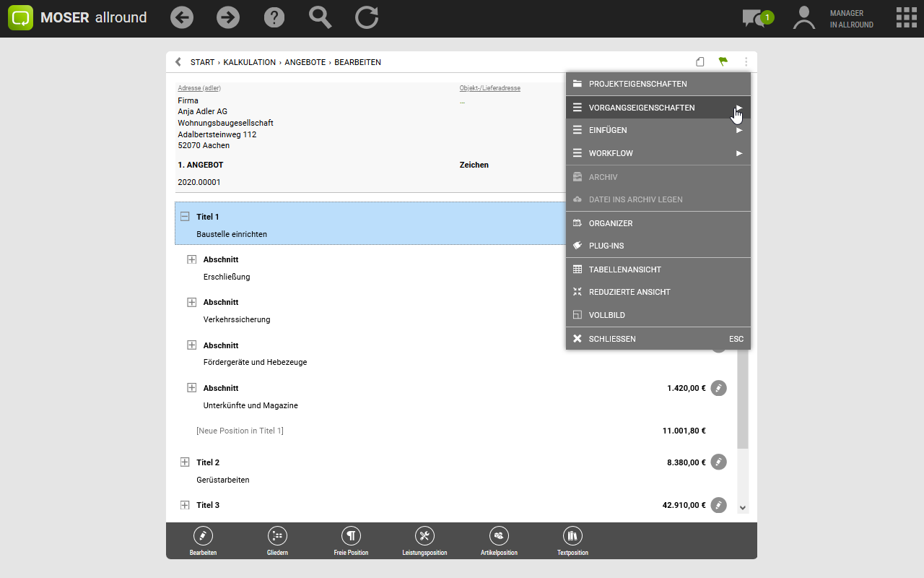
Task: Click the back arrow navigation icon
Action: (x=182, y=18)
